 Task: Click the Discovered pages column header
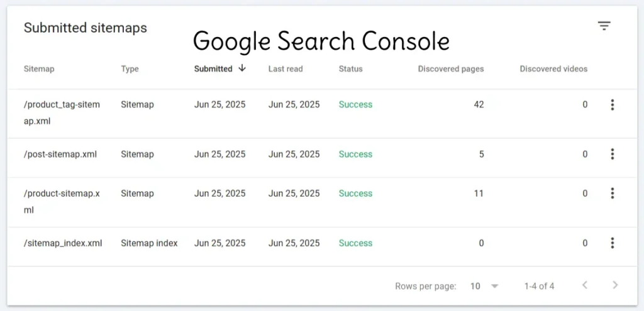450,69
